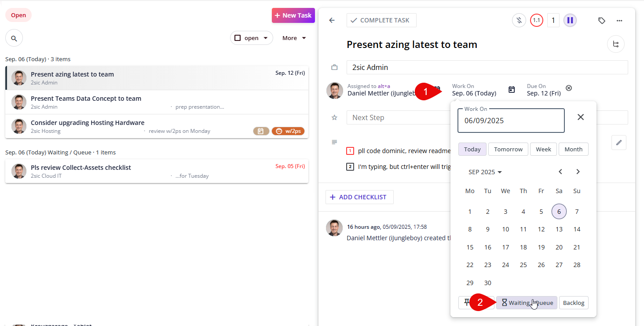Click in the Work On date field
This screenshot has height=326, width=644.
511,121
